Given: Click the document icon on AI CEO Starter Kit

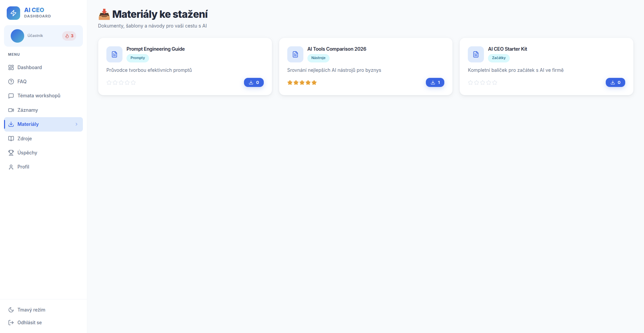Looking at the screenshot, I should [x=475, y=54].
